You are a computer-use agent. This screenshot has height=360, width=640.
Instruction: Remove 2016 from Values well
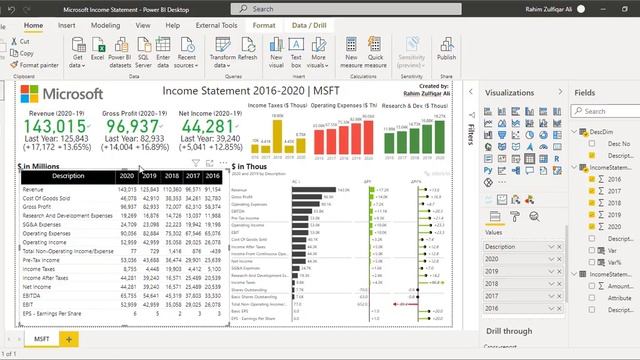pyautogui.click(x=559, y=308)
